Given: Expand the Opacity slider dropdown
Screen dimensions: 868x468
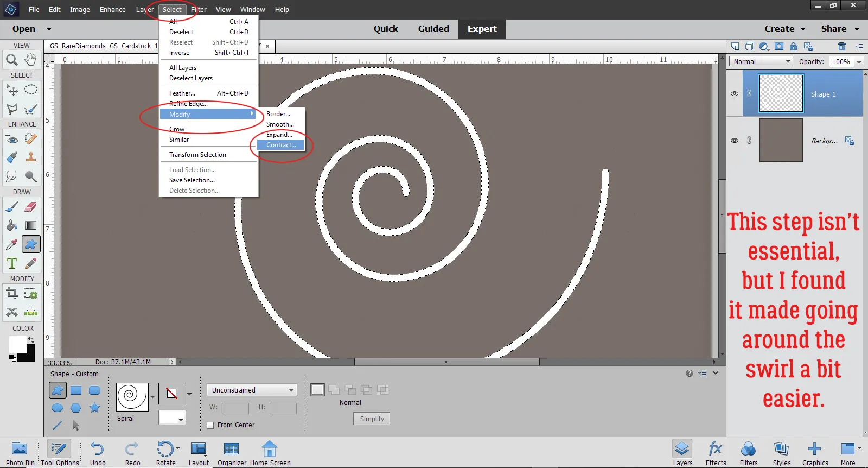Looking at the screenshot, I should click(859, 62).
